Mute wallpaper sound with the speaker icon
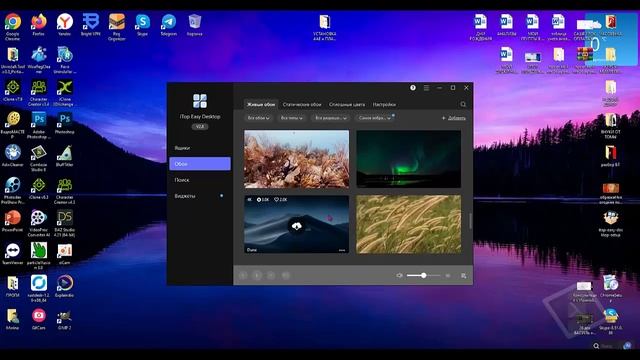This screenshot has height=360, width=640. pyautogui.click(x=399, y=276)
